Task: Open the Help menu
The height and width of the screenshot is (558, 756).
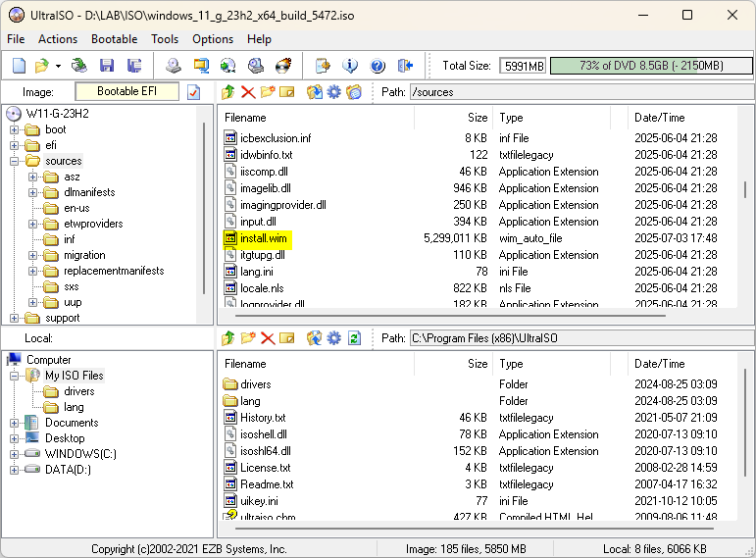Action: [259, 39]
